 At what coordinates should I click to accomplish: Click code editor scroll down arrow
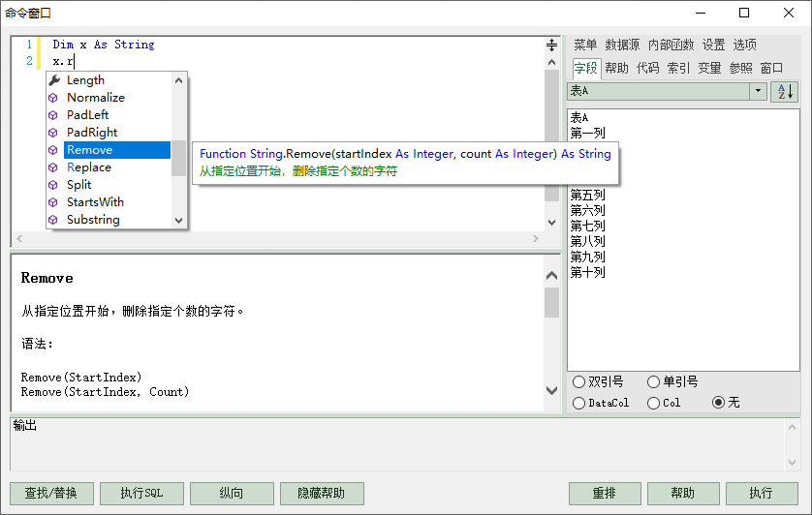(551, 223)
